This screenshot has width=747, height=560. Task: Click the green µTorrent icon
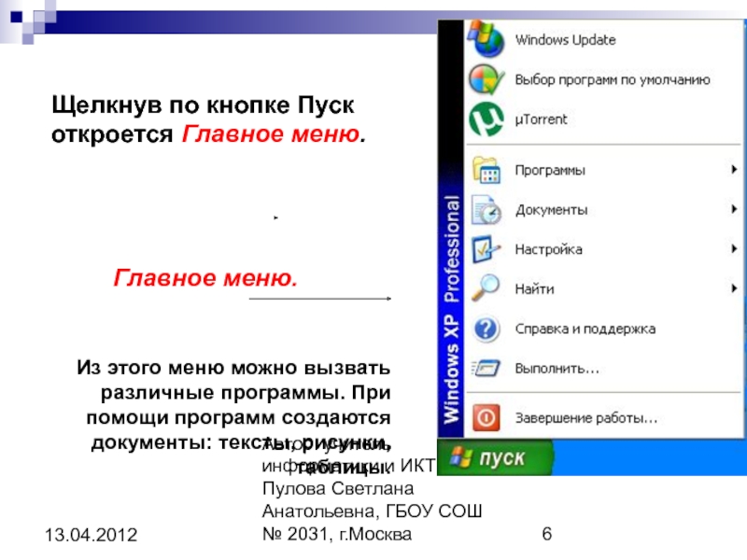pyautogui.click(x=486, y=119)
